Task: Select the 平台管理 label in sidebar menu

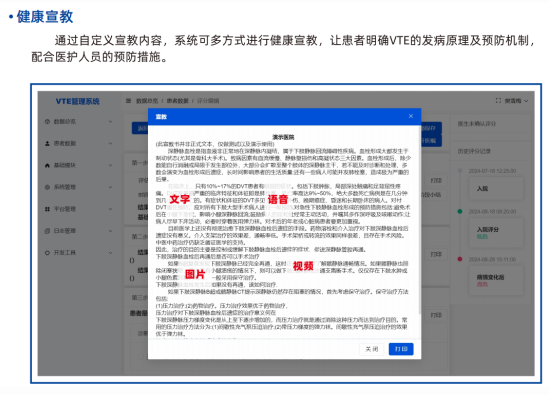Action: click(x=65, y=209)
